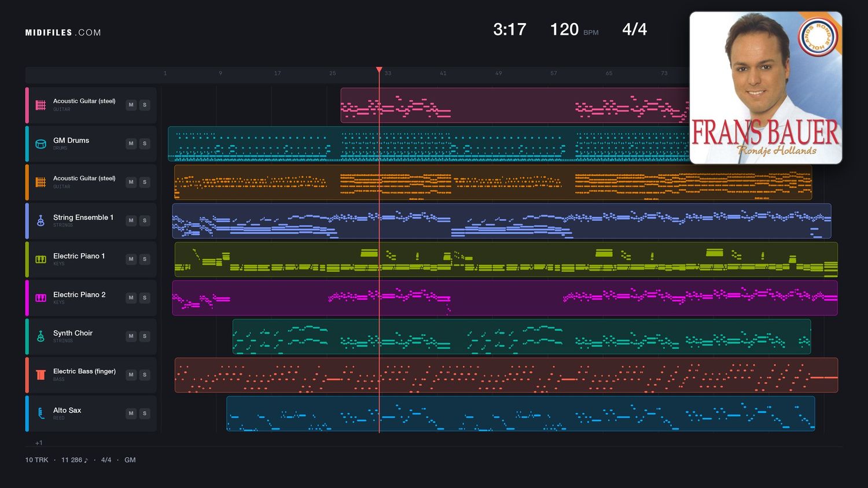This screenshot has width=868, height=488.
Task: Click the '10 TRK' status text
Action: point(36,460)
